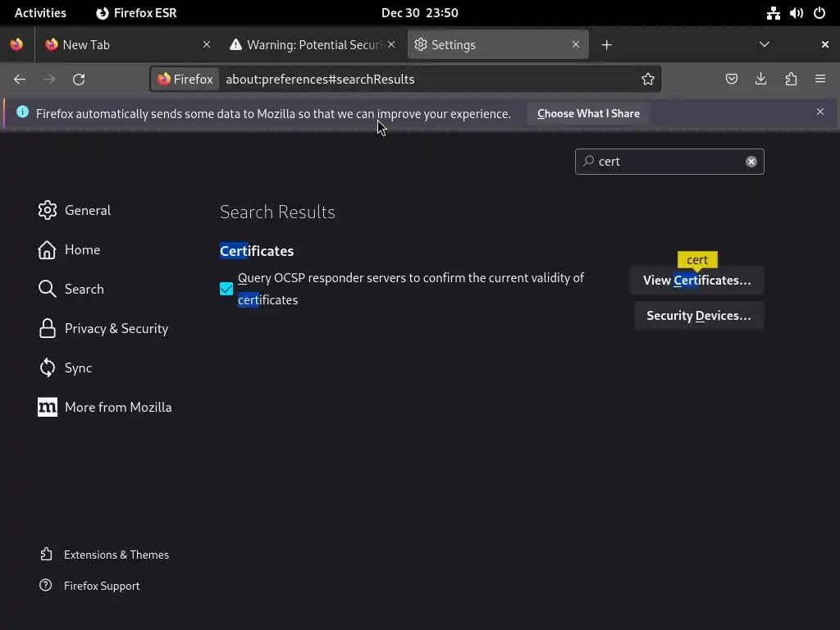Open the Extensions puzzle icon
840x630 pixels.
(791, 79)
